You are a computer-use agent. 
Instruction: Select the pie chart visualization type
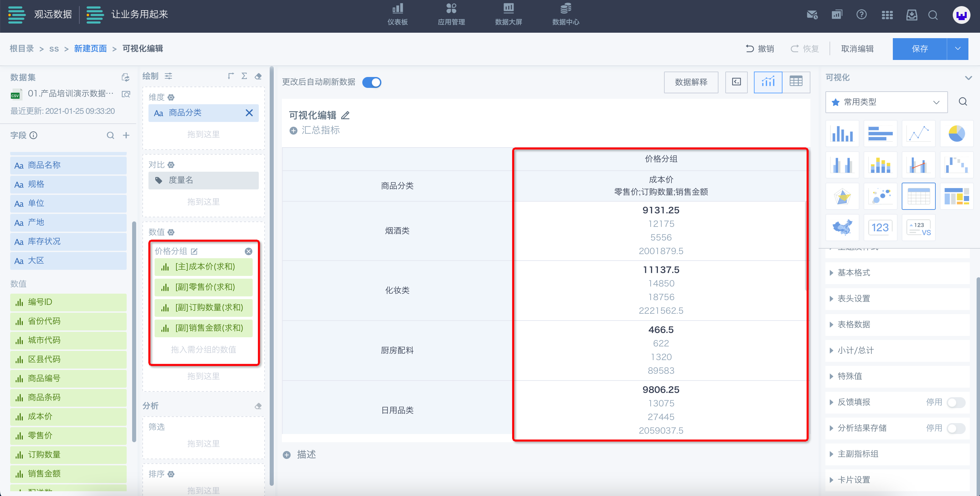(956, 134)
